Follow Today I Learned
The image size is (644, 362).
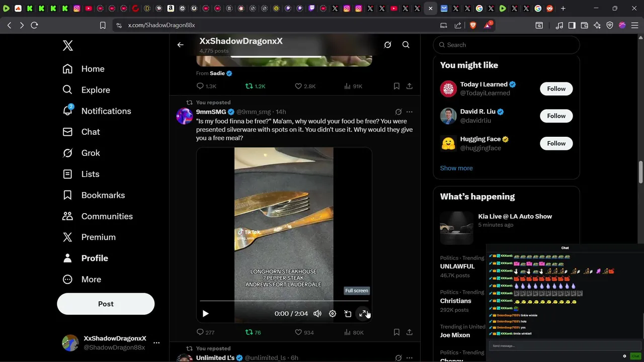tap(556, 88)
